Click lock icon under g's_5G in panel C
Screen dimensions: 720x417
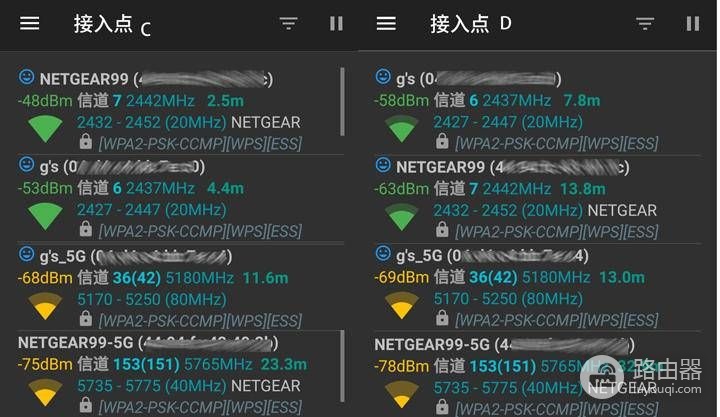click(x=85, y=318)
